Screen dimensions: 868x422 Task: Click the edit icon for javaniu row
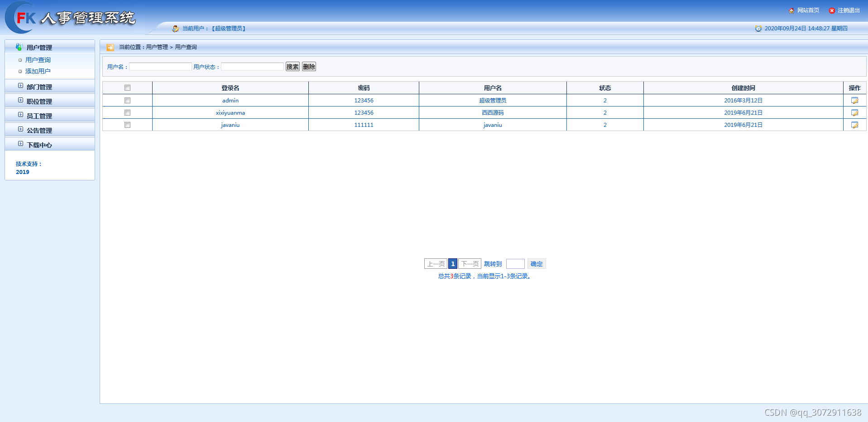[854, 125]
